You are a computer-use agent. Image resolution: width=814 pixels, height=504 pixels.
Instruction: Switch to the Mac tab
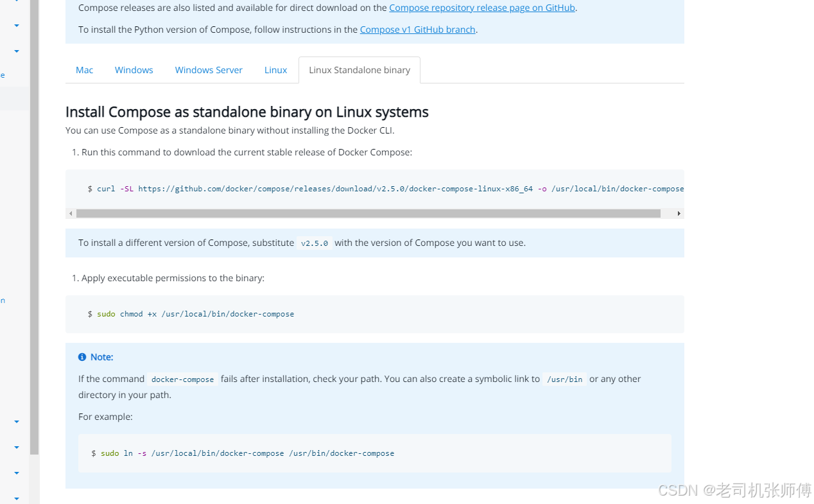point(85,70)
